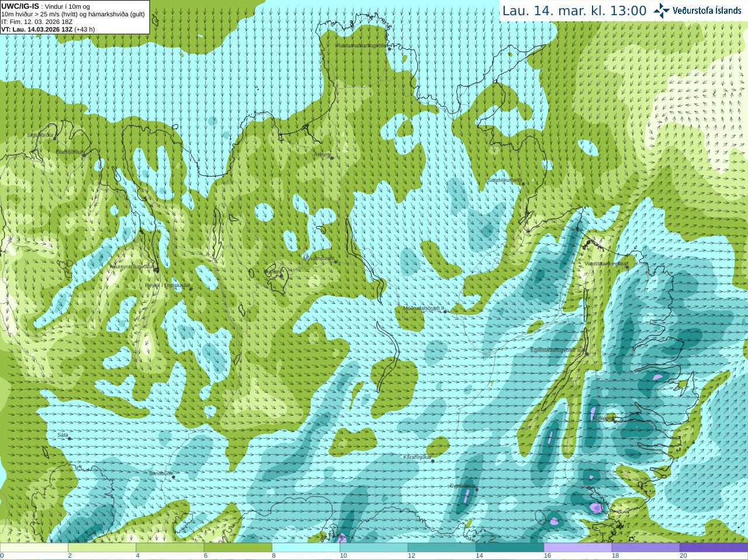Click the lavender 16–18 legend swatch
This screenshot has width=748, height=560.
[x=578, y=548]
